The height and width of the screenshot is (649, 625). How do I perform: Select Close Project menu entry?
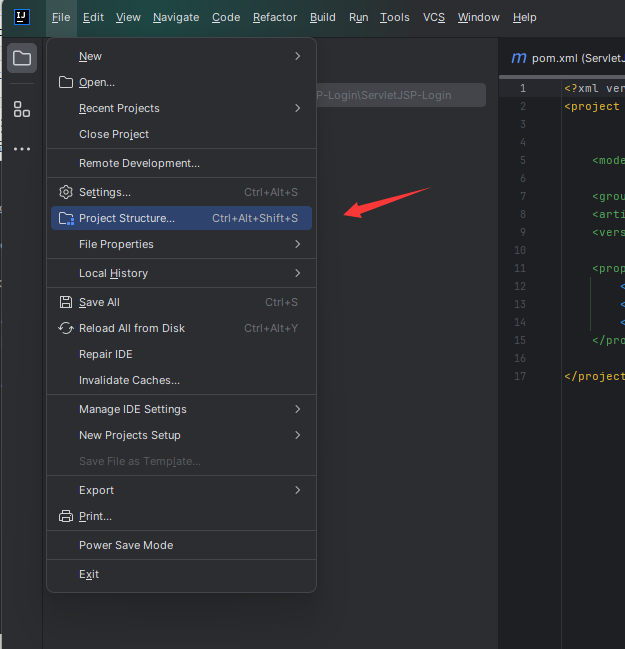point(114,134)
